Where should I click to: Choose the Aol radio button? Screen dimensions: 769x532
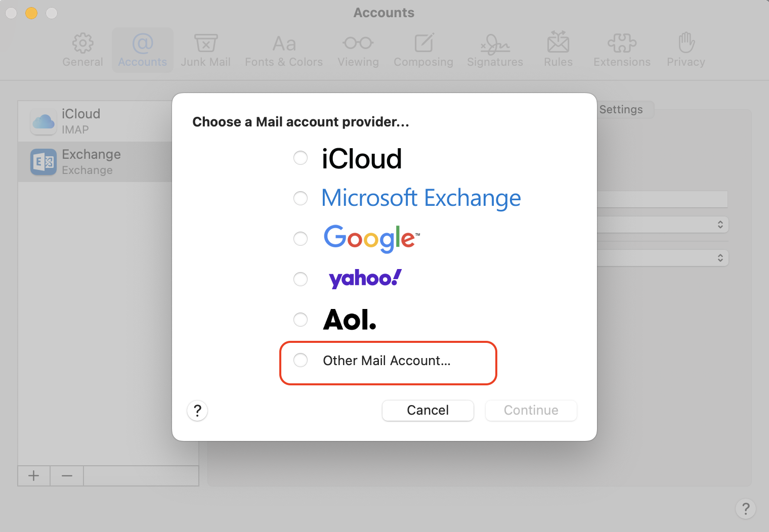[301, 320]
